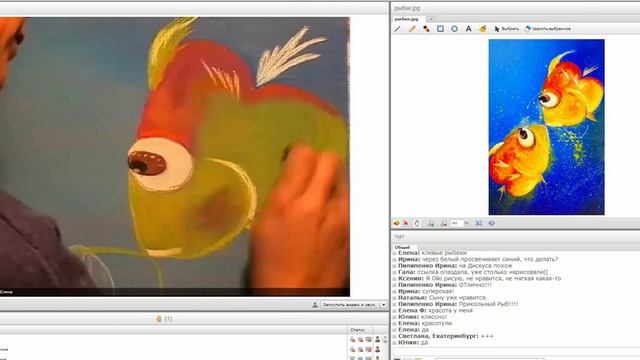The width and height of the screenshot is (640, 360).
Task: Click the fit-to-screen icon below image
Action: tap(479, 223)
